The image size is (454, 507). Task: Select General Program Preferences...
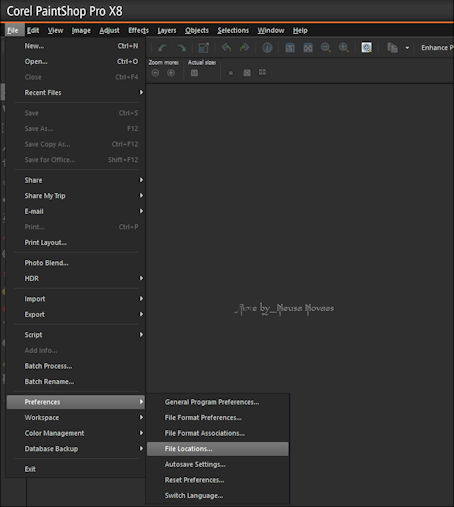pos(218,402)
